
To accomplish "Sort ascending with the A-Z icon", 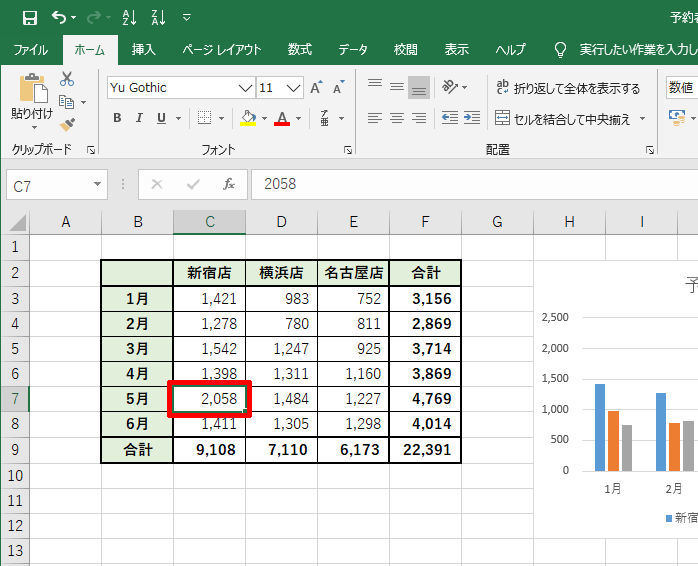I will pos(129,17).
